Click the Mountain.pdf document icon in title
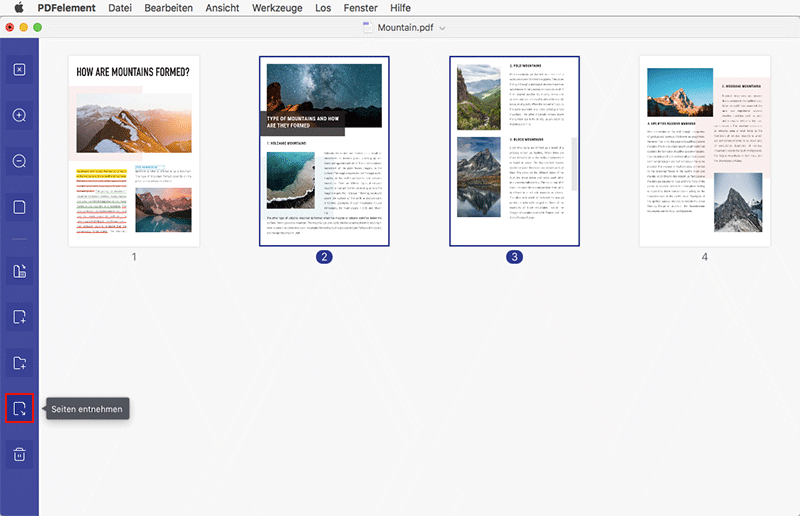 coord(367,28)
